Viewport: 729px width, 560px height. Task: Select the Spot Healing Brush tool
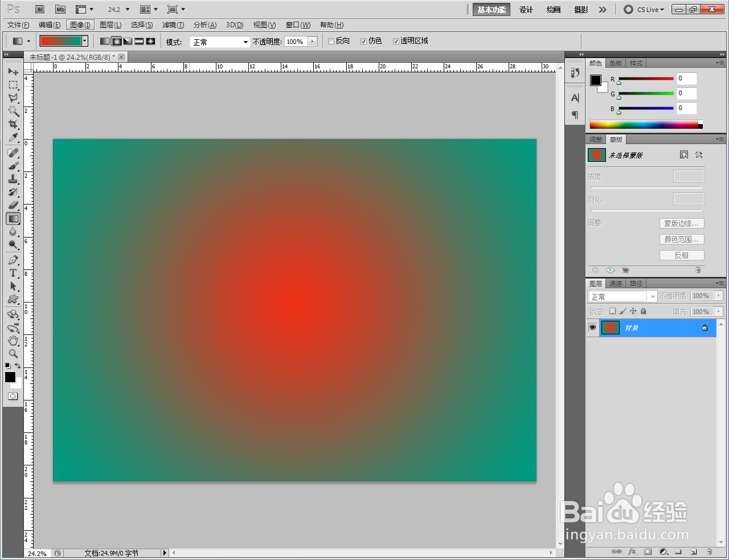(13, 153)
